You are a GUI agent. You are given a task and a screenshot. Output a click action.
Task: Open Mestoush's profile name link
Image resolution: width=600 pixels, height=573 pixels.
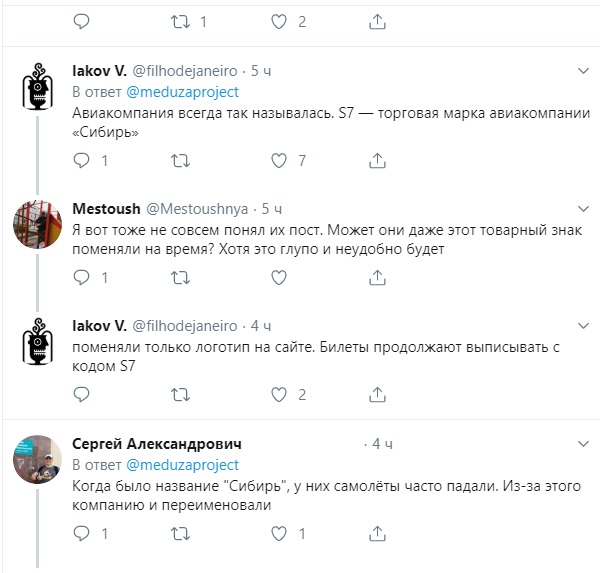pyautogui.click(x=107, y=209)
